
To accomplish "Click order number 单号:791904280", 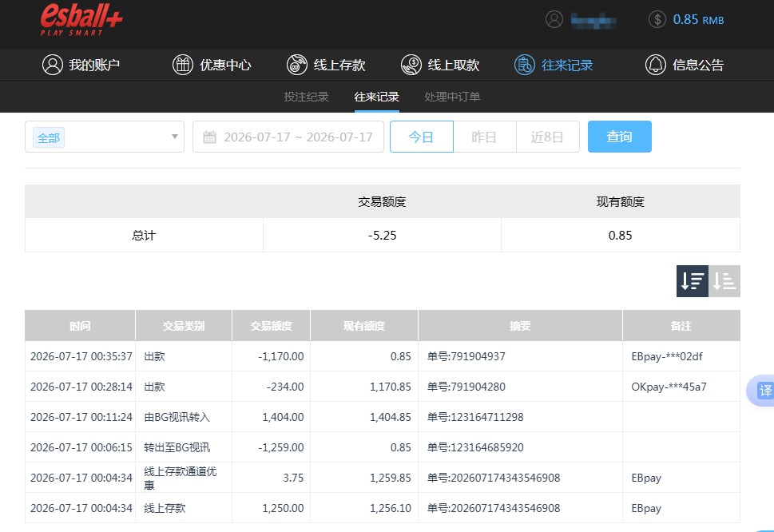I will click(466, 387).
